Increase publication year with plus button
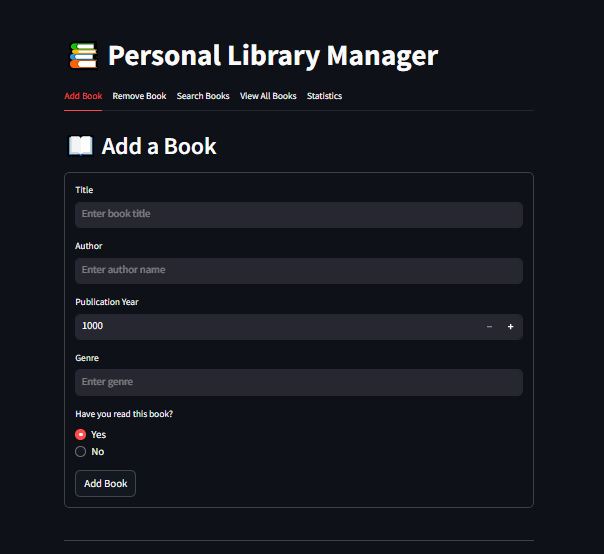The height and width of the screenshot is (554, 604). click(510, 327)
